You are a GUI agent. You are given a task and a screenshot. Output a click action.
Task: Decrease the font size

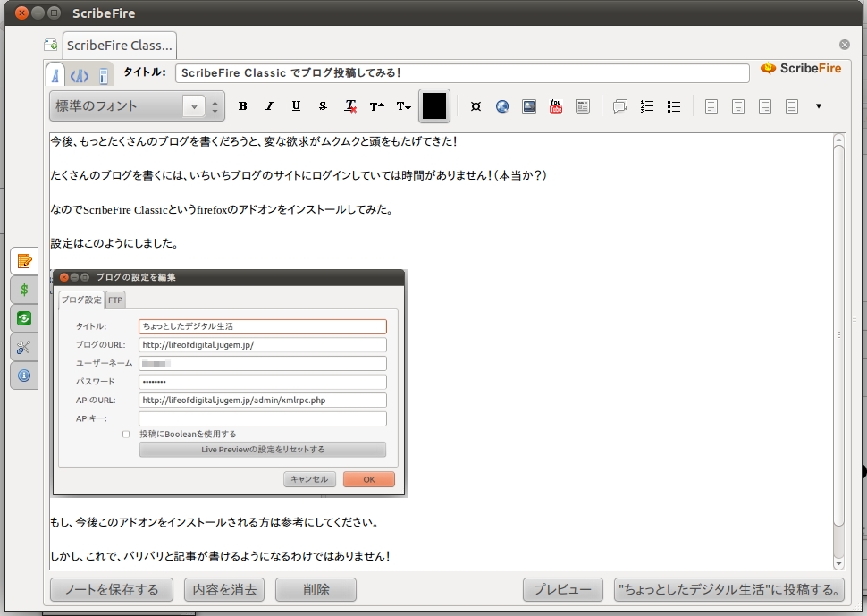pyautogui.click(x=404, y=106)
